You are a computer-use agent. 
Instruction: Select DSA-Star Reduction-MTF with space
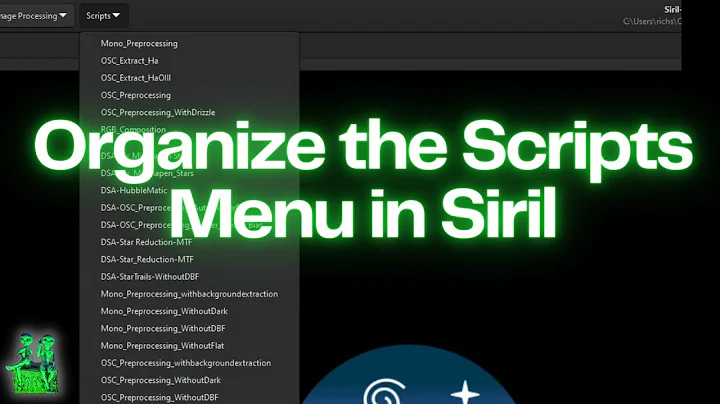(x=146, y=242)
